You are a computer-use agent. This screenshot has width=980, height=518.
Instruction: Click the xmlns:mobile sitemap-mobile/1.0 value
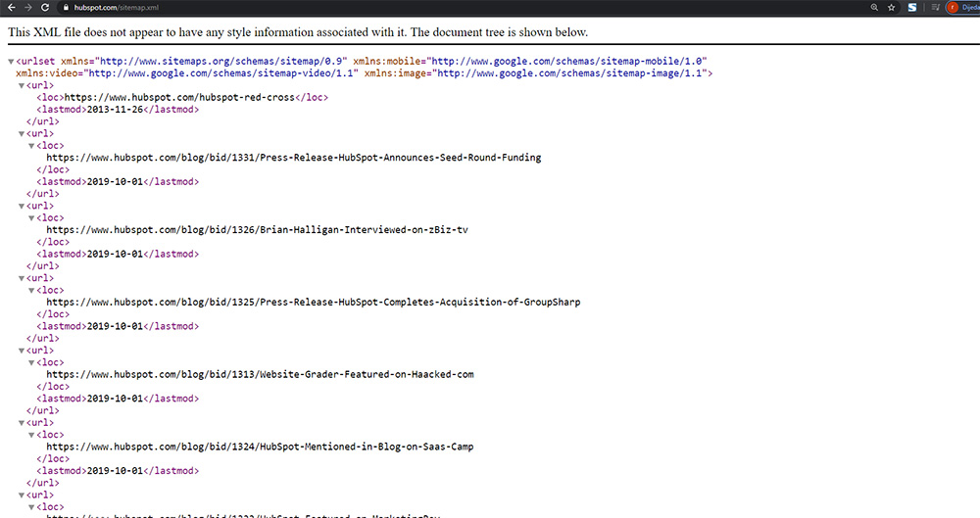(566, 62)
